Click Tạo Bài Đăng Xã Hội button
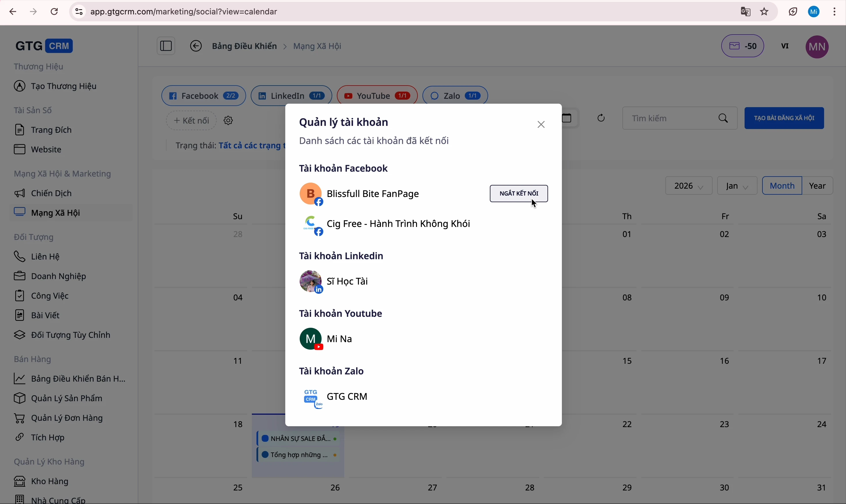Image resolution: width=846 pixels, height=504 pixels. [x=784, y=118]
